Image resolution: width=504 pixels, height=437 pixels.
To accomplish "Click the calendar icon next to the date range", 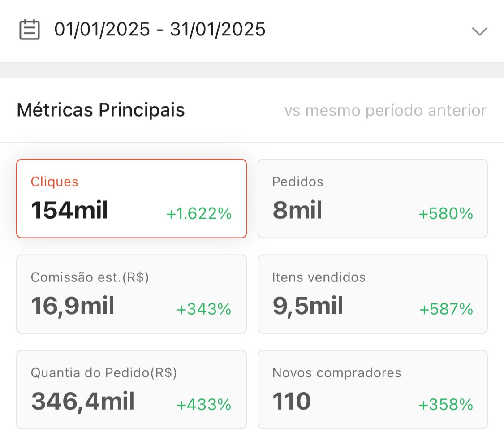I will (30, 29).
